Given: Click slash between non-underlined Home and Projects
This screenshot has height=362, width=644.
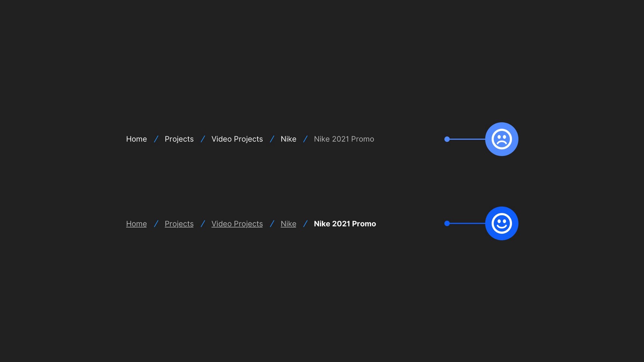Looking at the screenshot, I should point(156,139).
